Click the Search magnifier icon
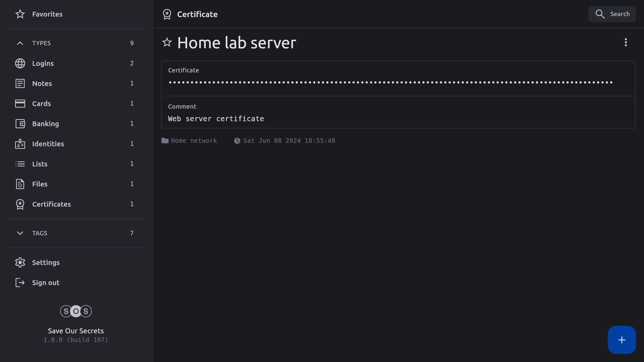The width and height of the screenshot is (644, 362). pos(600,14)
